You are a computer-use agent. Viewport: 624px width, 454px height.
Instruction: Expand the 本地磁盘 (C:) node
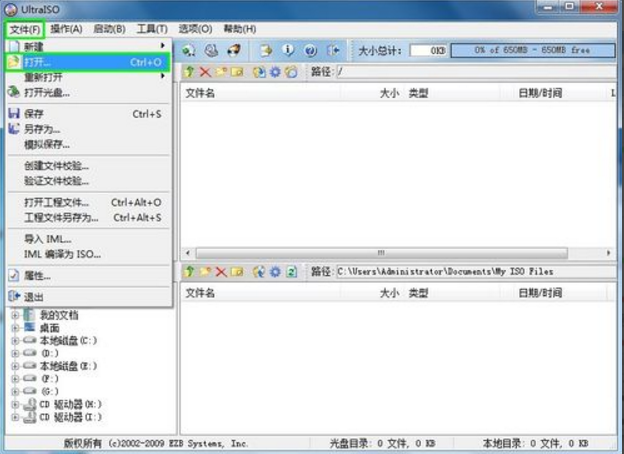15,341
